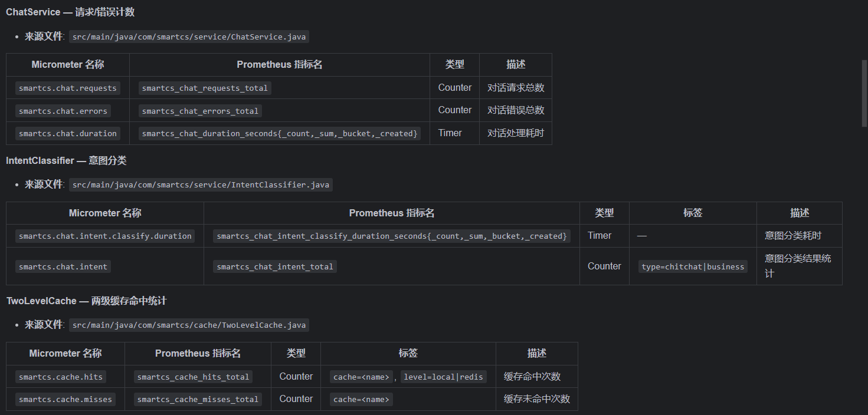Click "标签" header in TwoLevelCache table
This screenshot has width=868, height=415.
click(x=408, y=353)
